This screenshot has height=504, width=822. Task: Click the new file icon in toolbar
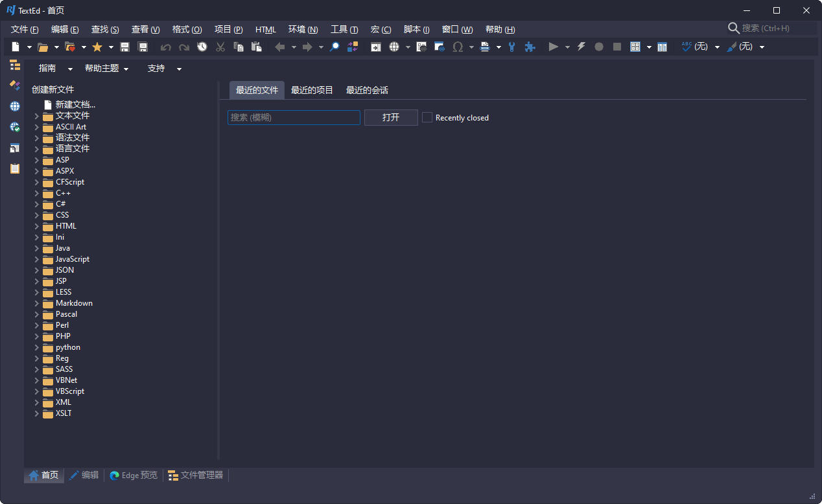click(x=16, y=47)
